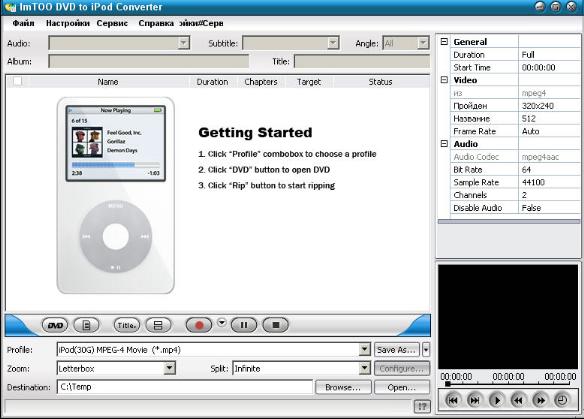Open the Audio track dropdown
This screenshot has height=419, width=584.
183,43
